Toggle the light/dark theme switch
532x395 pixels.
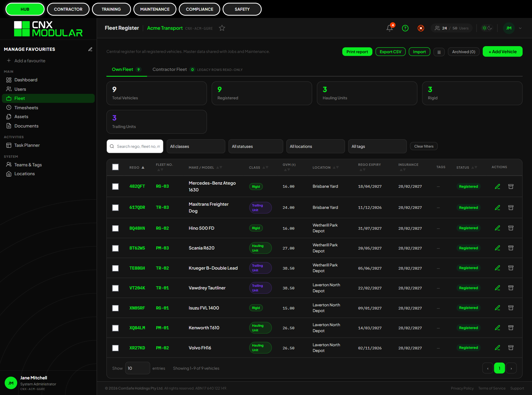[487, 28]
